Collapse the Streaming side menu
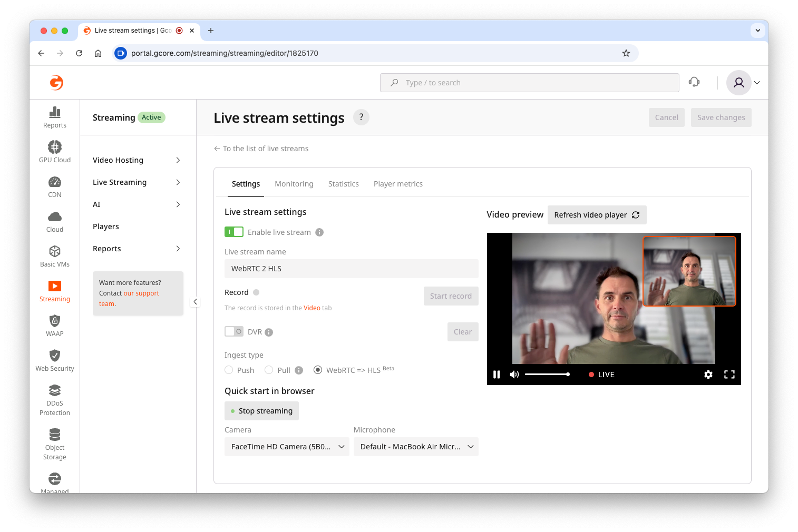This screenshot has width=798, height=532. [x=195, y=302]
